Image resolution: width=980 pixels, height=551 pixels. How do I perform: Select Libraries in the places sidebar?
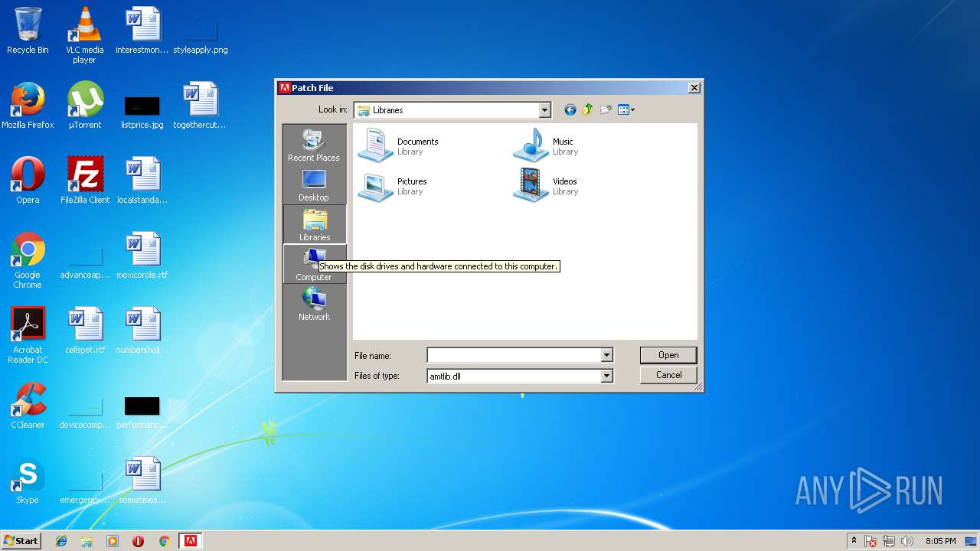pos(314,225)
